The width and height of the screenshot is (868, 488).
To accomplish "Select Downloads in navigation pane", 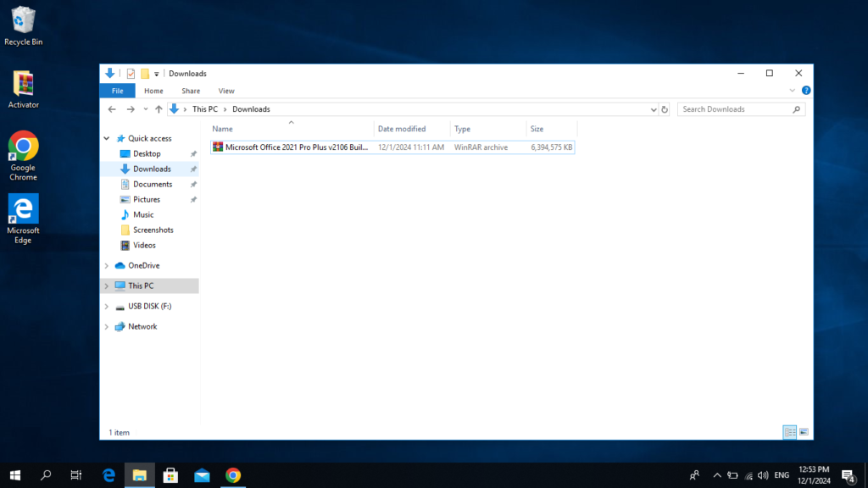I will tap(152, 169).
